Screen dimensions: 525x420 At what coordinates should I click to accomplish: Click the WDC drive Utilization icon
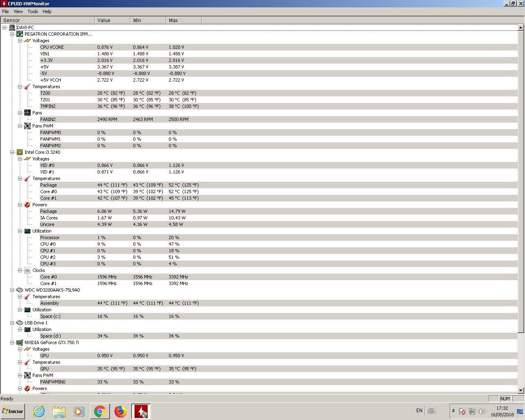click(27, 310)
